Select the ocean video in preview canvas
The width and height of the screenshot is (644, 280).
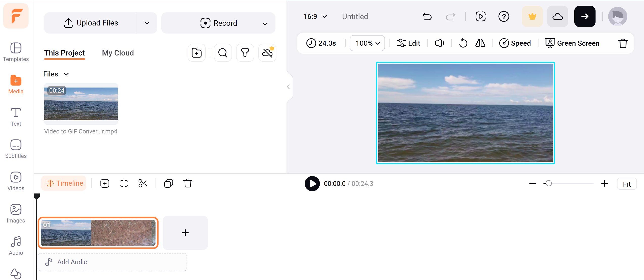[465, 113]
